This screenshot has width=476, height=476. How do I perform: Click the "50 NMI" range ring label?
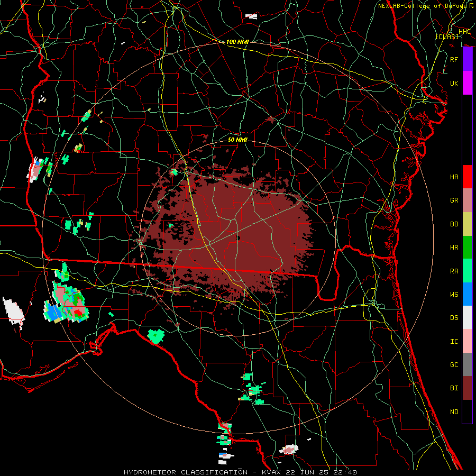(x=237, y=140)
